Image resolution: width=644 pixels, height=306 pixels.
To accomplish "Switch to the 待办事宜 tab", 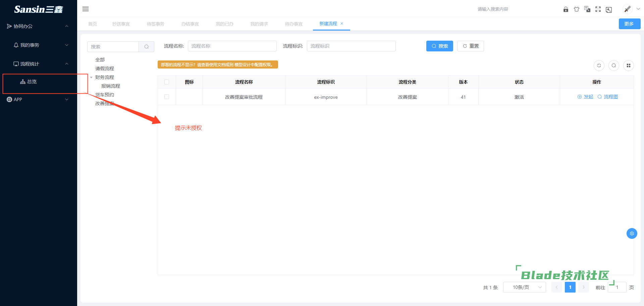I will (294, 24).
